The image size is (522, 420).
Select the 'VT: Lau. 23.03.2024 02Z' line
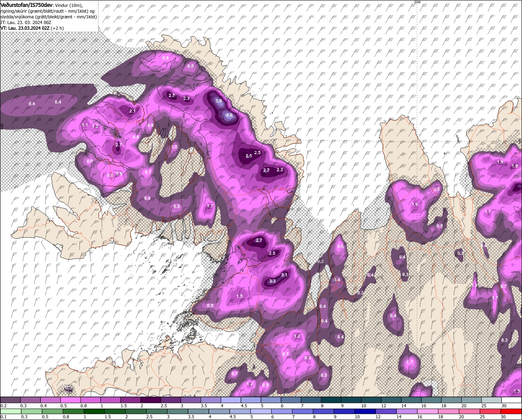pos(25,28)
